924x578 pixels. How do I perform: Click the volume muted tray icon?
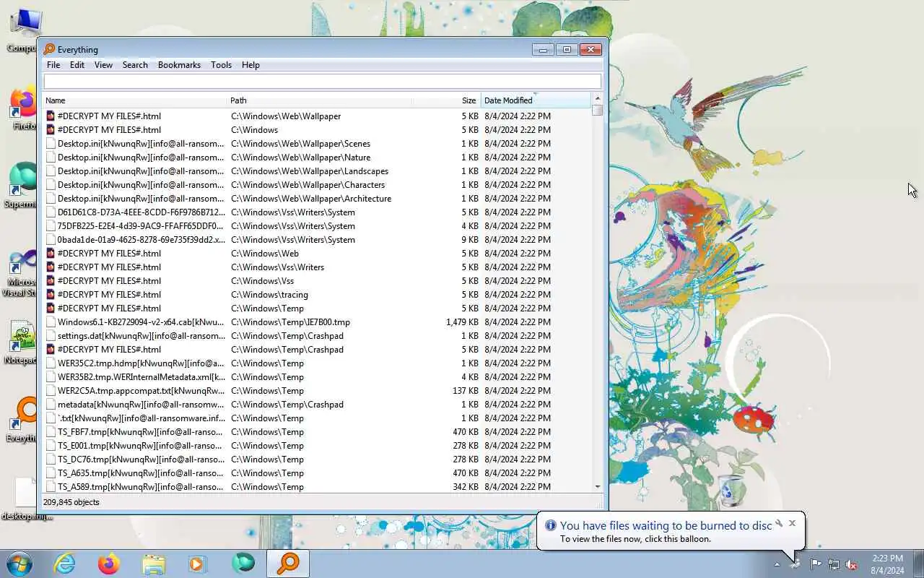click(852, 564)
